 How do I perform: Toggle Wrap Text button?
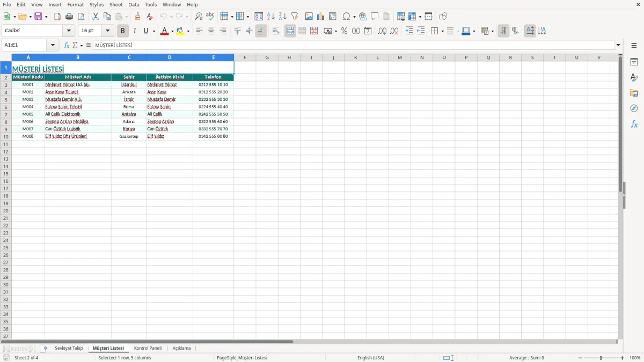tap(276, 31)
